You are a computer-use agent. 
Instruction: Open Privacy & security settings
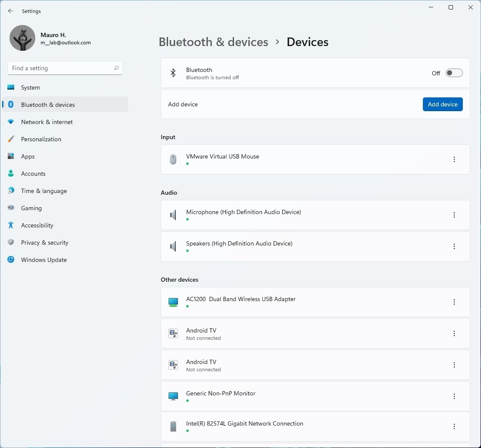tap(45, 243)
